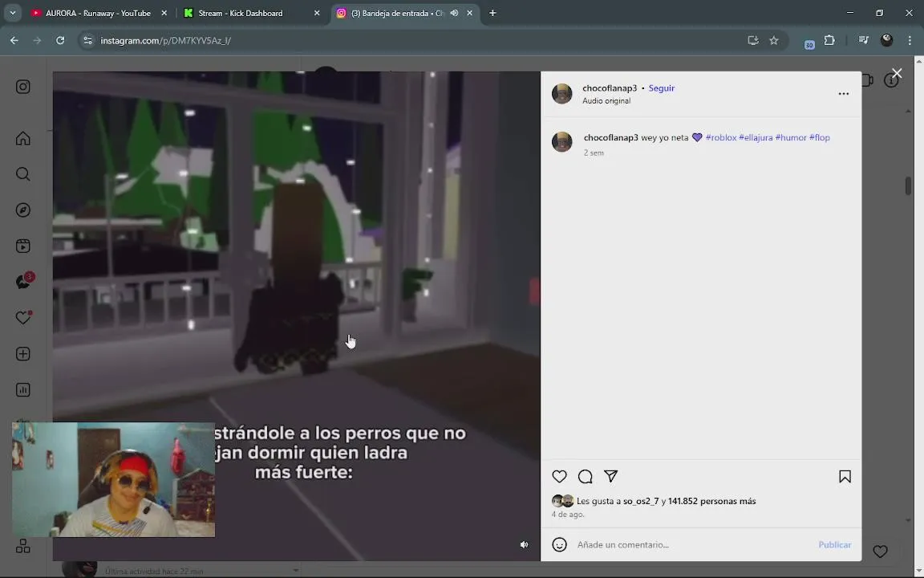Click 4 de ago. post date
The width and height of the screenshot is (924, 578).
[568, 515]
